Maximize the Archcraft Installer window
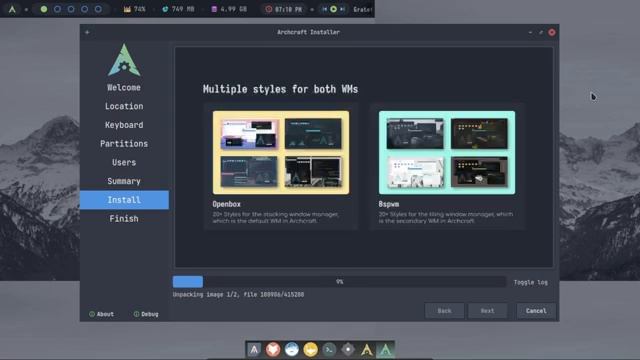 (541, 32)
